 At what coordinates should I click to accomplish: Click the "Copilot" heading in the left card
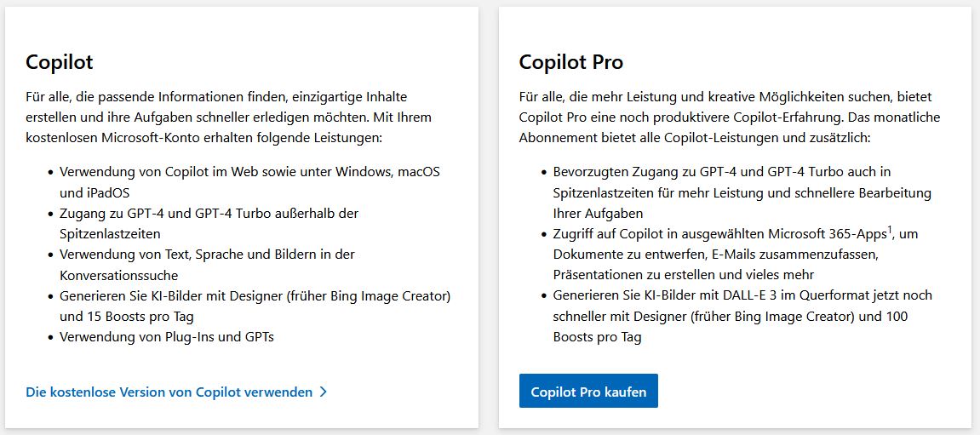coord(60,62)
